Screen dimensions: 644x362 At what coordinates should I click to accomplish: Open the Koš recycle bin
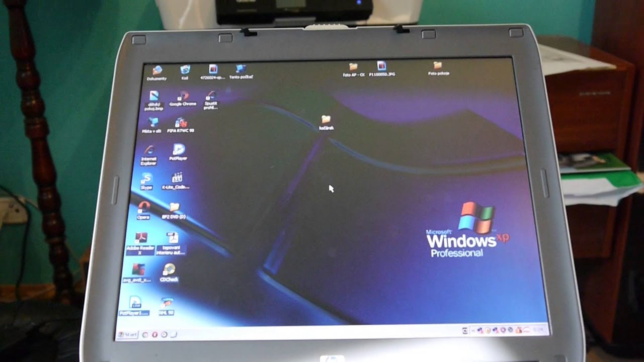[185, 73]
